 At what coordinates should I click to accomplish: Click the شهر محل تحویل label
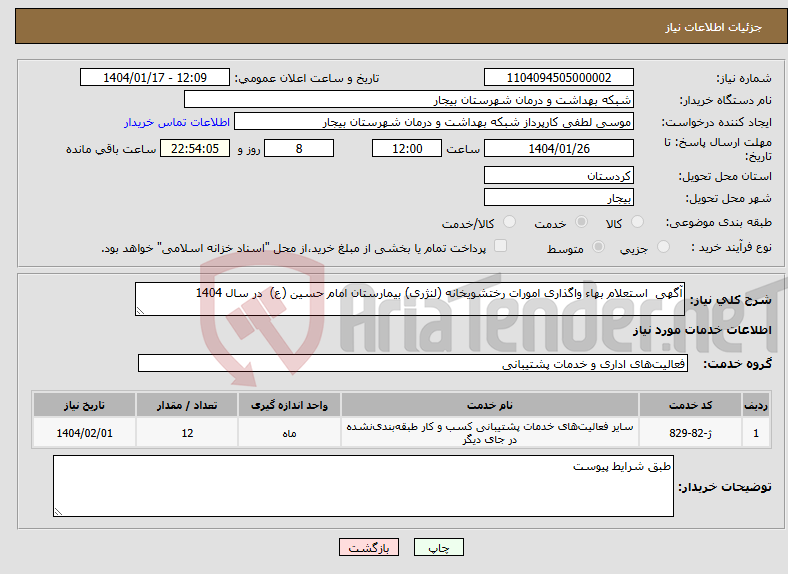(x=729, y=199)
